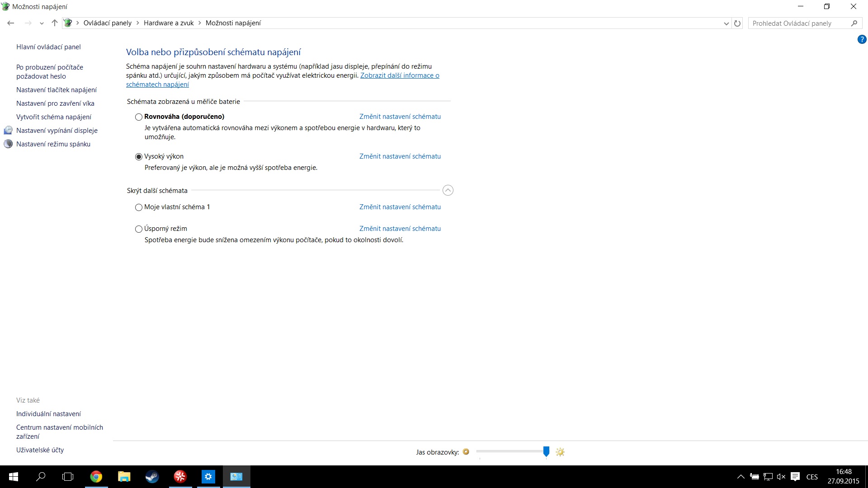Select Rovnováha (doporučeno) power plan
Image resolution: width=868 pixels, height=488 pixels.
[x=139, y=117]
